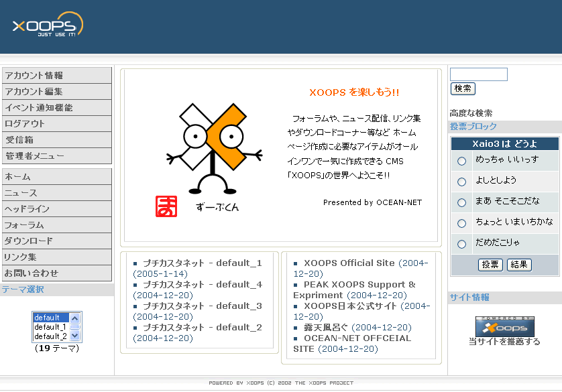The height and width of the screenshot is (392, 562).
Task: Open the フォーラム section
Action: click(x=34, y=226)
